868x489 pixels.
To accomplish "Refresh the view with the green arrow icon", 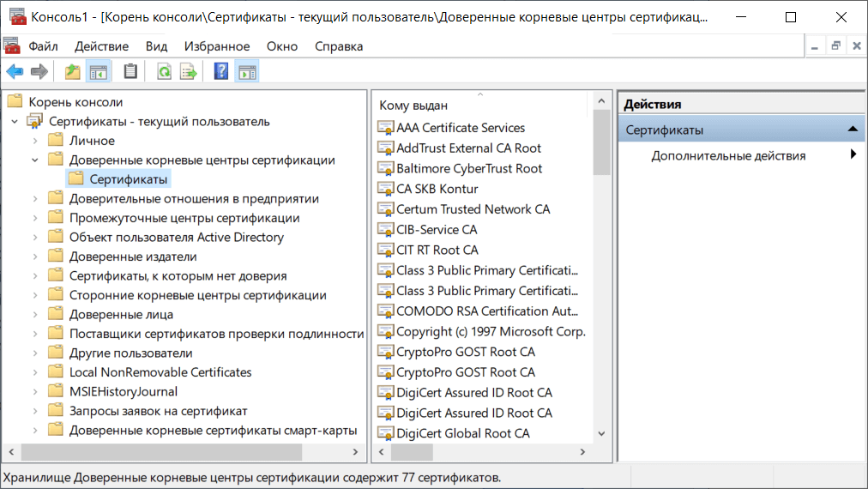I will coord(164,72).
